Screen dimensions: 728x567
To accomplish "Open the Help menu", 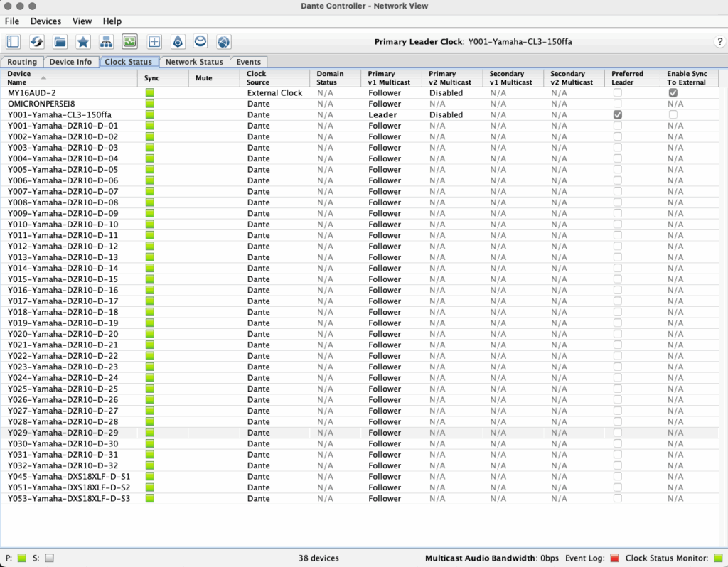I will [112, 21].
